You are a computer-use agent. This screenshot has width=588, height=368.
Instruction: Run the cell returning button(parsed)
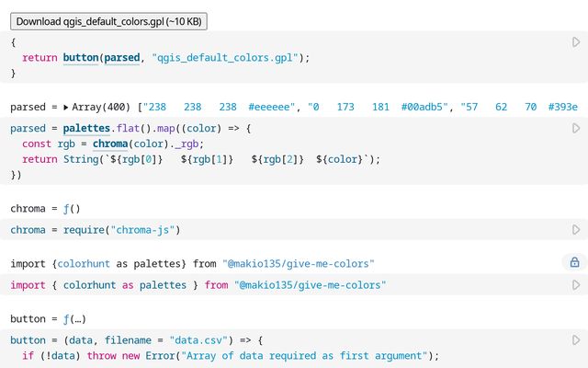tap(576, 42)
